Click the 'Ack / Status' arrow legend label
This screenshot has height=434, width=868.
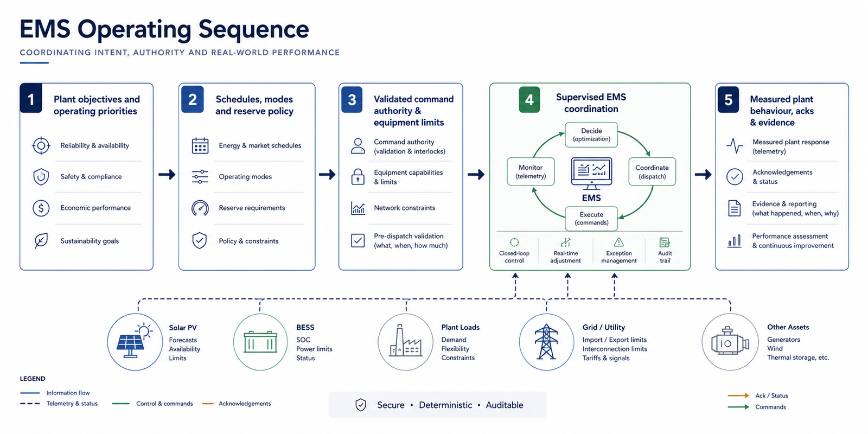point(771,395)
